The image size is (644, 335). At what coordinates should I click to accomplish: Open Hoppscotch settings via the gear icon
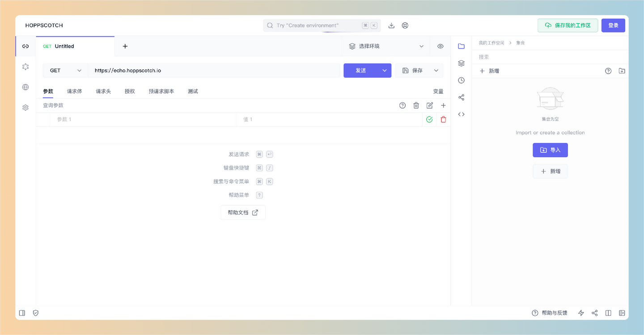(x=25, y=107)
